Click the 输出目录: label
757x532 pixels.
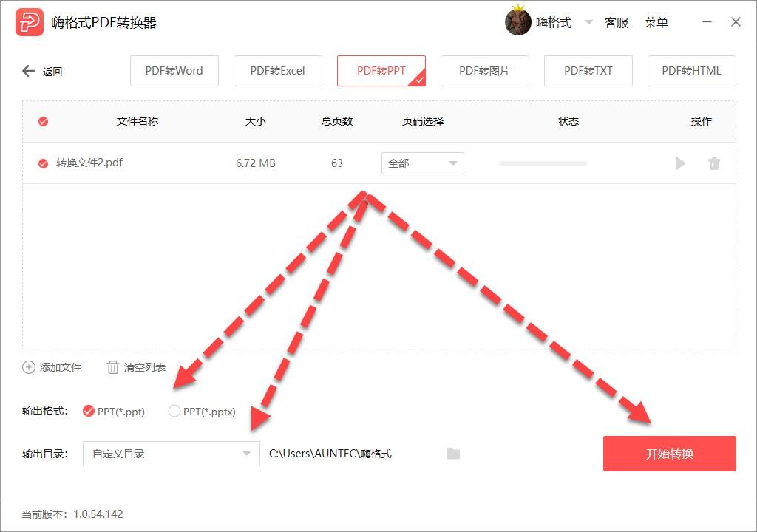tap(45, 454)
